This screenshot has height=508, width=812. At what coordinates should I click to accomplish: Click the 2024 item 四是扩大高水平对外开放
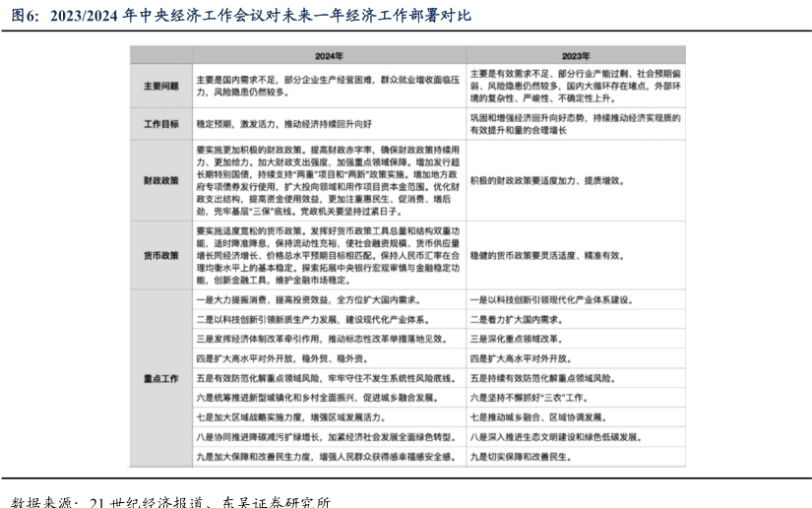(278, 358)
